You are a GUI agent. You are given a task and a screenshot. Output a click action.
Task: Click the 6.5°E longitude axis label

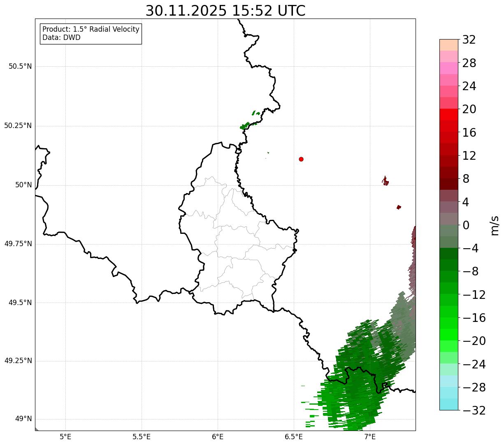pos(294,436)
